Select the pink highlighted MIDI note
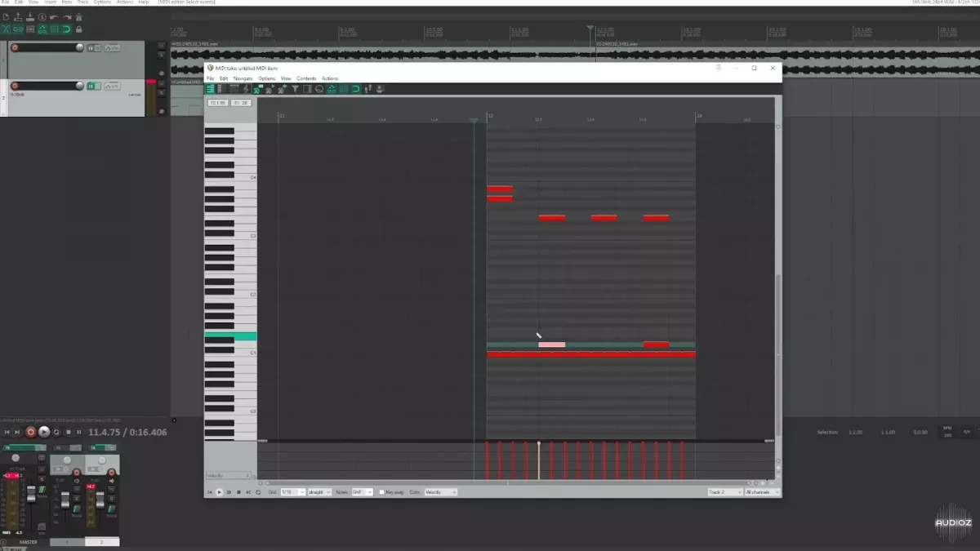The width and height of the screenshot is (980, 551). pyautogui.click(x=551, y=344)
